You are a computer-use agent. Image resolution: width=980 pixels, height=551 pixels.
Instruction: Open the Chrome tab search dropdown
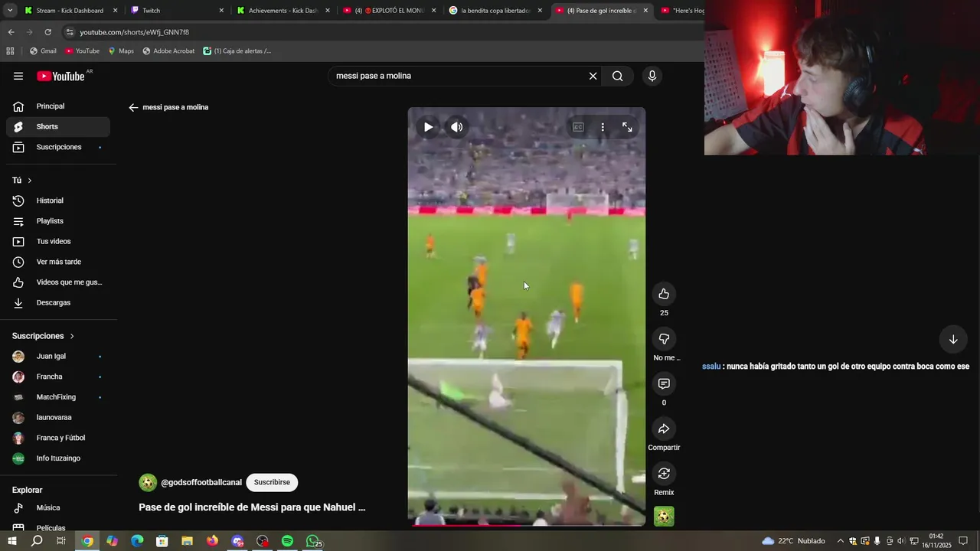click(11, 11)
